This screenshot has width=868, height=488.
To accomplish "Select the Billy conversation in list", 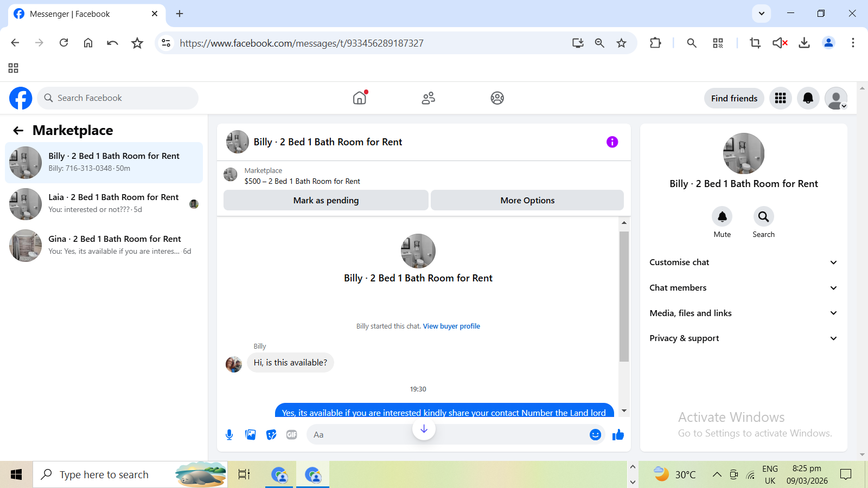I will pyautogui.click(x=104, y=163).
